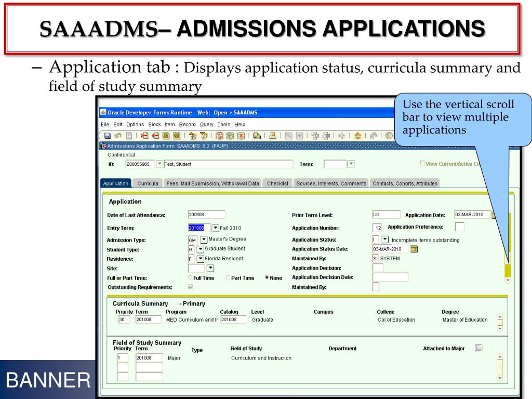Click the Help question mark toolbar icon
The height and width of the screenshot is (399, 532).
coord(389,136)
